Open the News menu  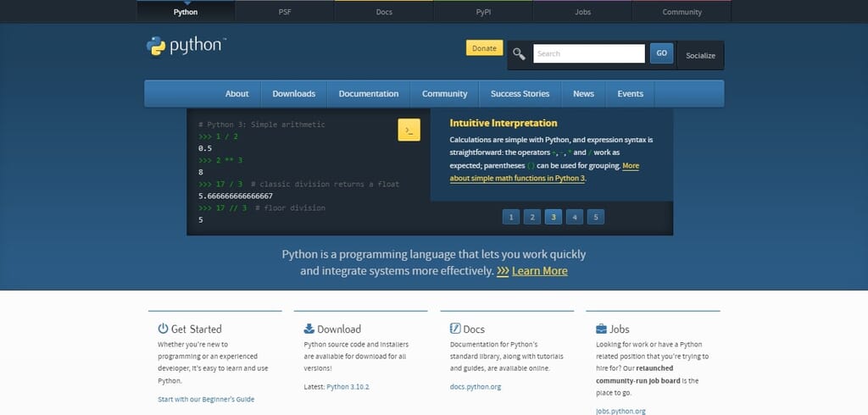point(583,93)
